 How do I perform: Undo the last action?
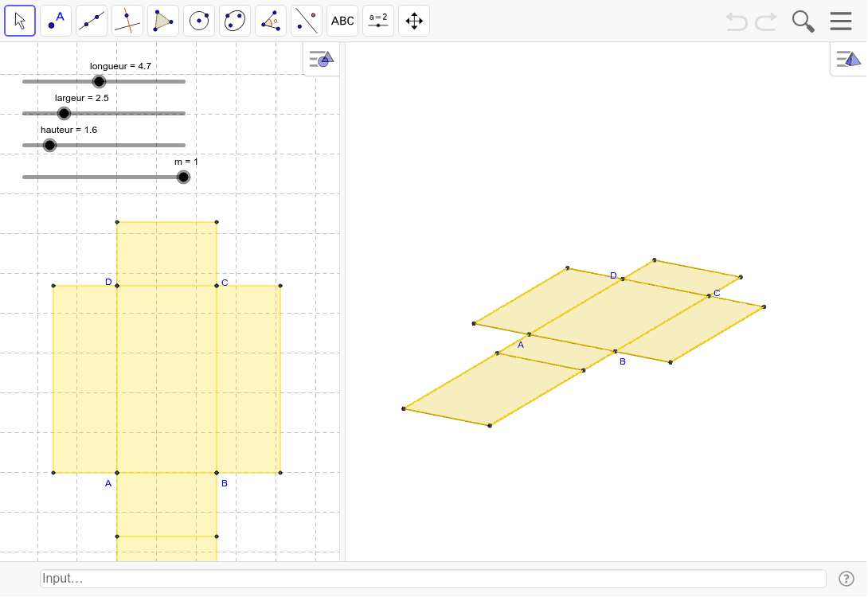click(737, 21)
